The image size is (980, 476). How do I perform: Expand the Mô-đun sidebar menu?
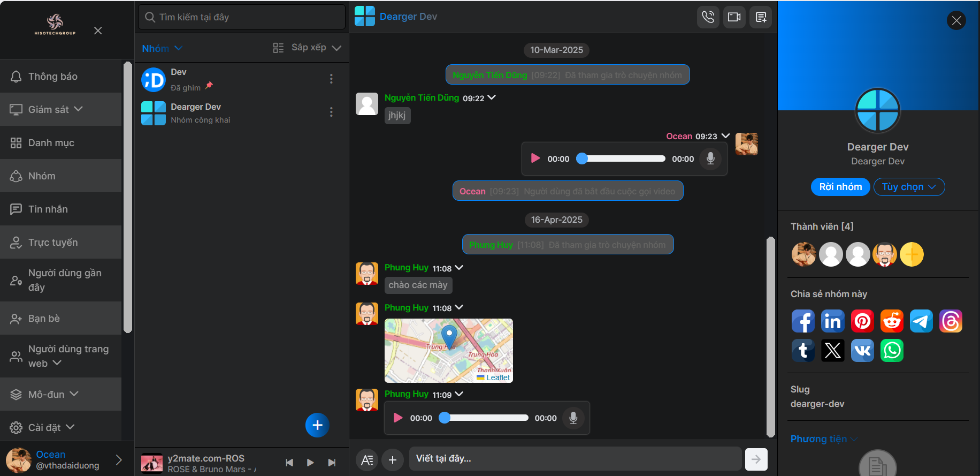pos(45,395)
